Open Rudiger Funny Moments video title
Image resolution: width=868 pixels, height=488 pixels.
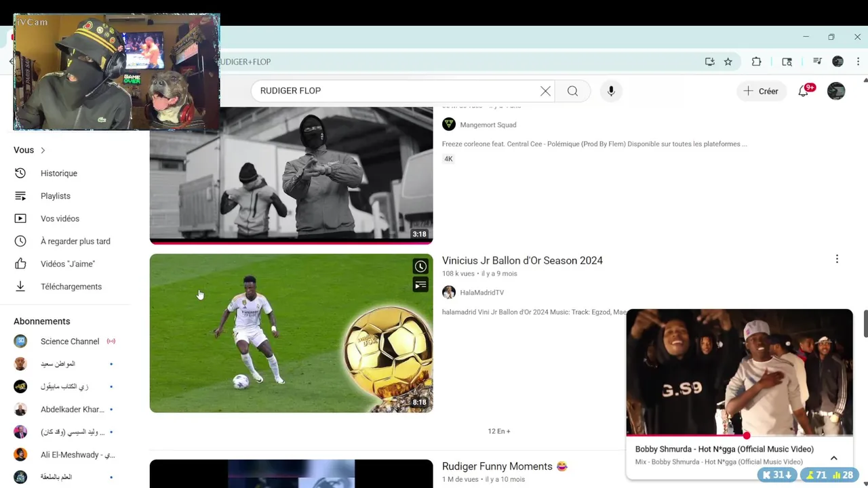pyautogui.click(x=505, y=466)
